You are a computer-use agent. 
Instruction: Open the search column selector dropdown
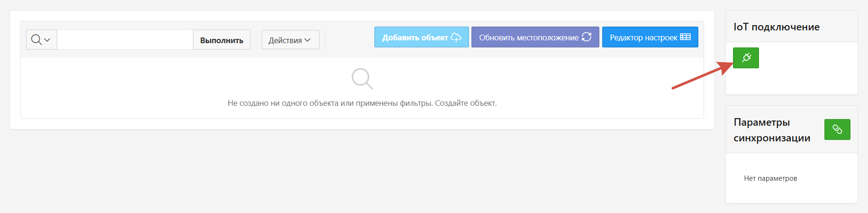[x=41, y=40]
